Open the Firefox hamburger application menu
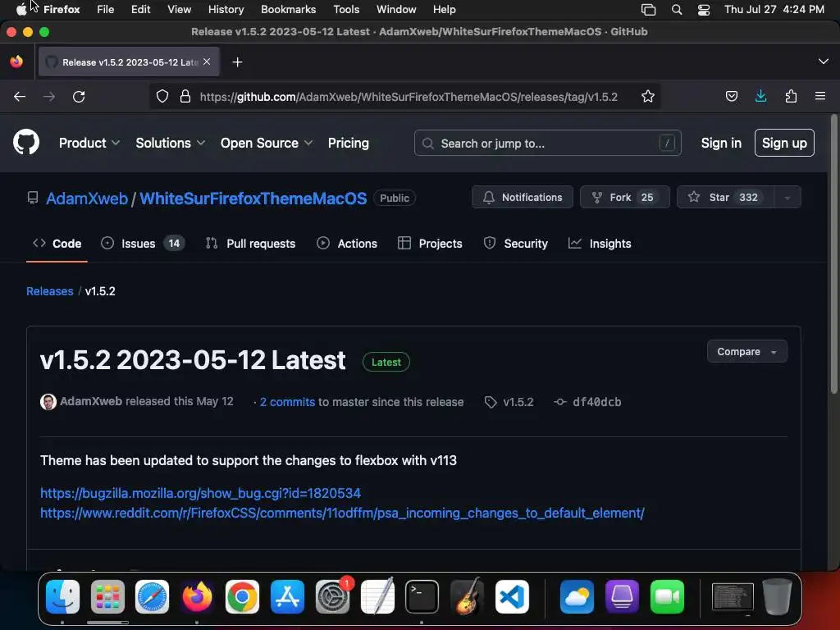The image size is (840, 630). tap(820, 97)
